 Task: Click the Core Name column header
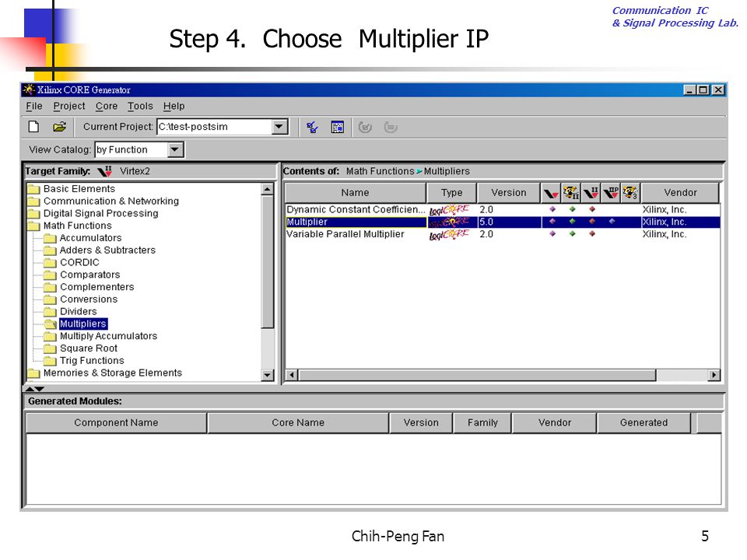click(298, 423)
